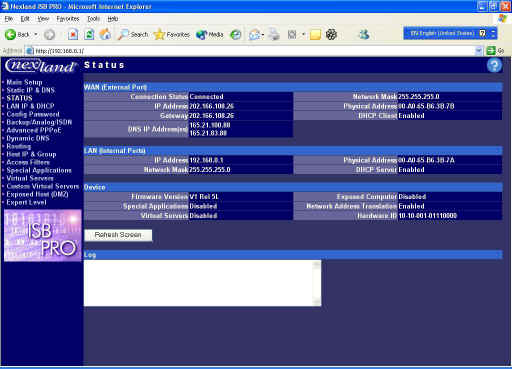Viewport: 512px width, 369px height.
Task: Open the Virtual Servers link in sidebar
Action: [x=30, y=178]
